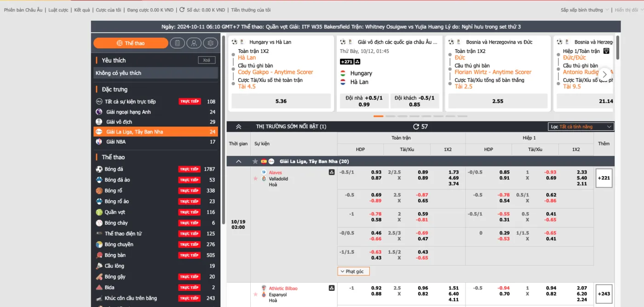The image size is (644, 307).
Task: Click the 1787 count beside Bóng đá
Action: 210,169
